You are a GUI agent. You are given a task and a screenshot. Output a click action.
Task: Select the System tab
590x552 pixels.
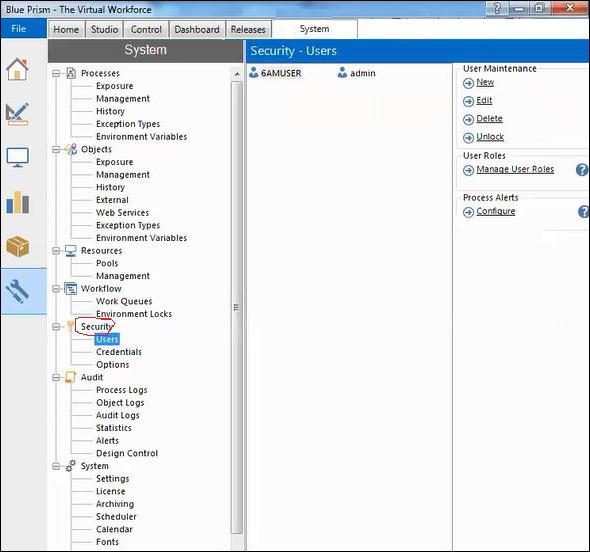[x=315, y=29]
